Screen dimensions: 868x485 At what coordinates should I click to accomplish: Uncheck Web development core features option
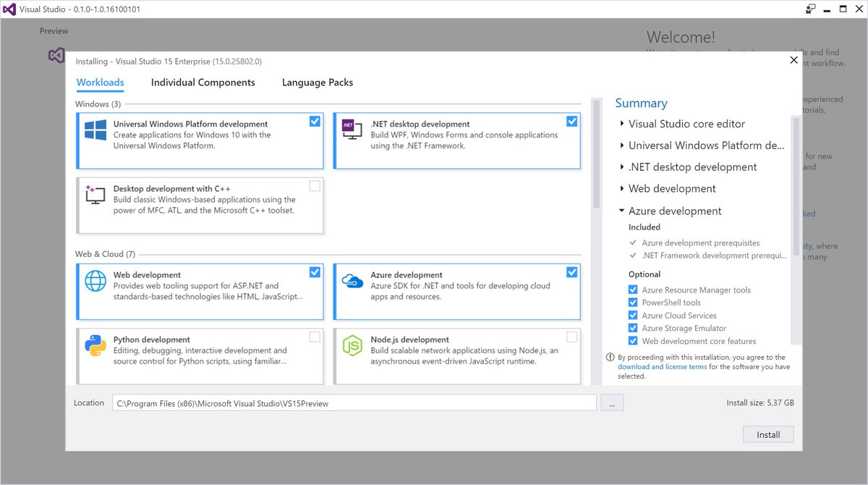634,341
